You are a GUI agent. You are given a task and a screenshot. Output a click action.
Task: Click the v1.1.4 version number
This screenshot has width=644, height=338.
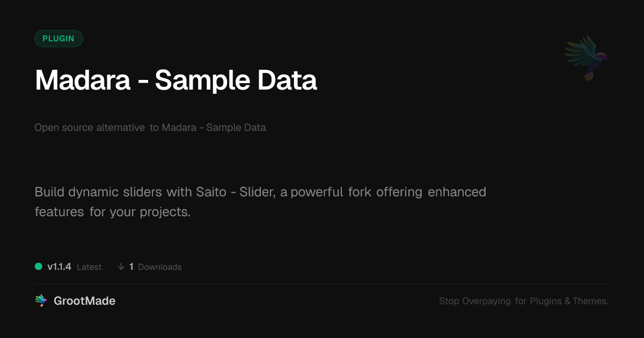tap(59, 267)
